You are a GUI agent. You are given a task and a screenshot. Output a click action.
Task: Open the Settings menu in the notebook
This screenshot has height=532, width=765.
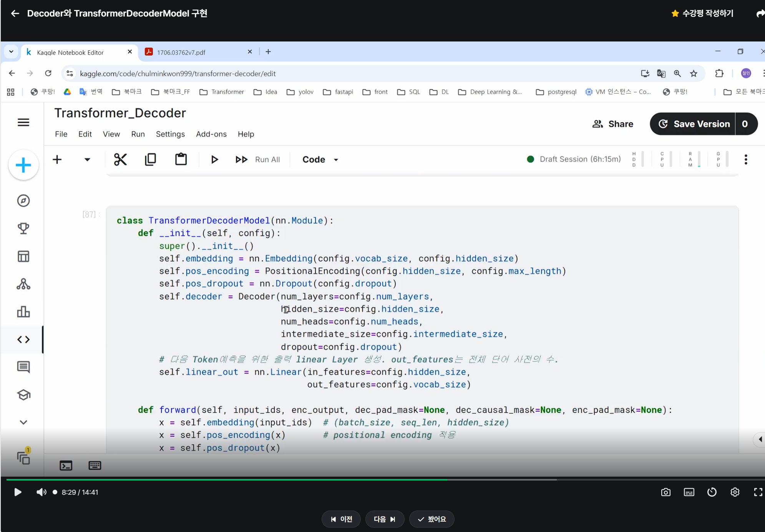pyautogui.click(x=170, y=134)
